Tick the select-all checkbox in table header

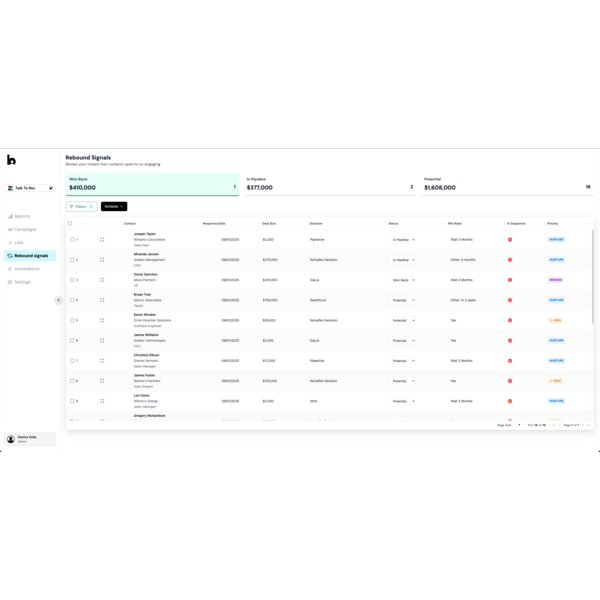tap(70, 223)
